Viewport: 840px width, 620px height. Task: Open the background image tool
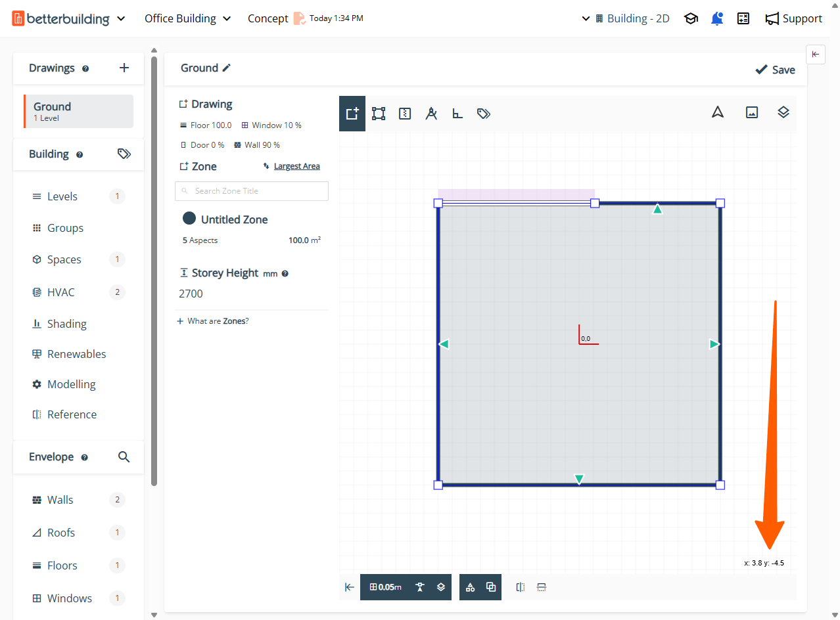point(752,112)
